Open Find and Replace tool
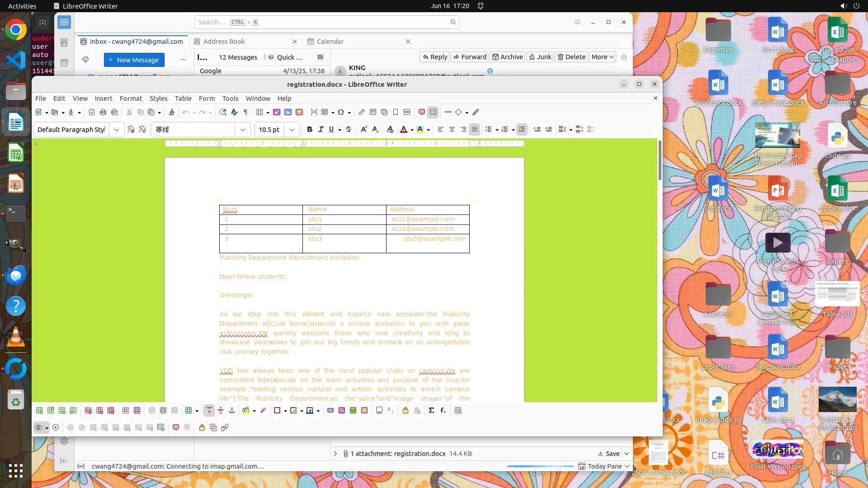The width and height of the screenshot is (868, 488). (223, 112)
